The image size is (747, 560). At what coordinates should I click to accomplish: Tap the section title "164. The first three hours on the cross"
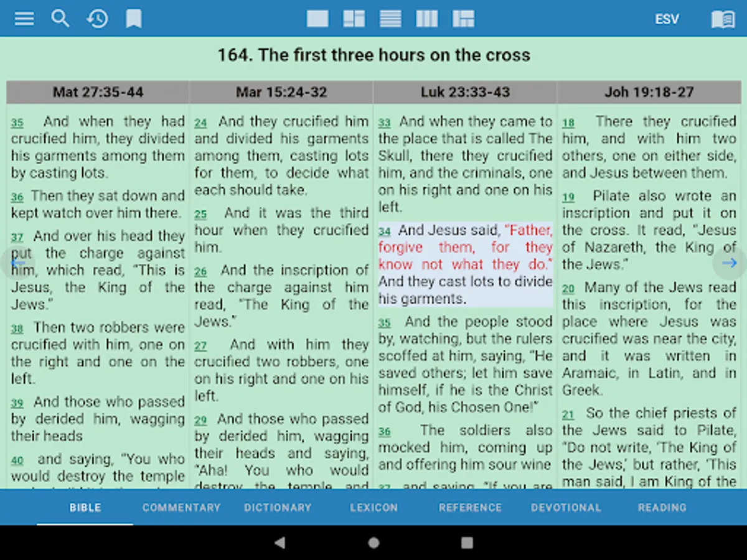[374, 55]
